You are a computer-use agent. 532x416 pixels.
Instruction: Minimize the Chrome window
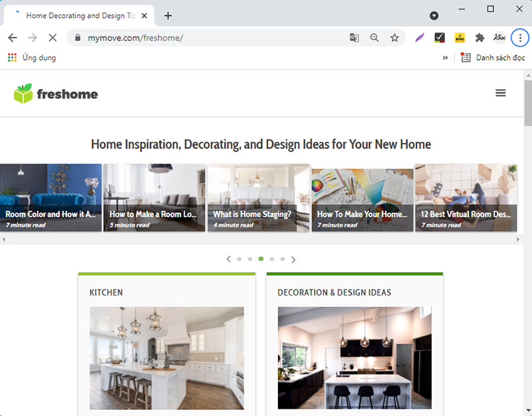pyautogui.click(x=462, y=9)
